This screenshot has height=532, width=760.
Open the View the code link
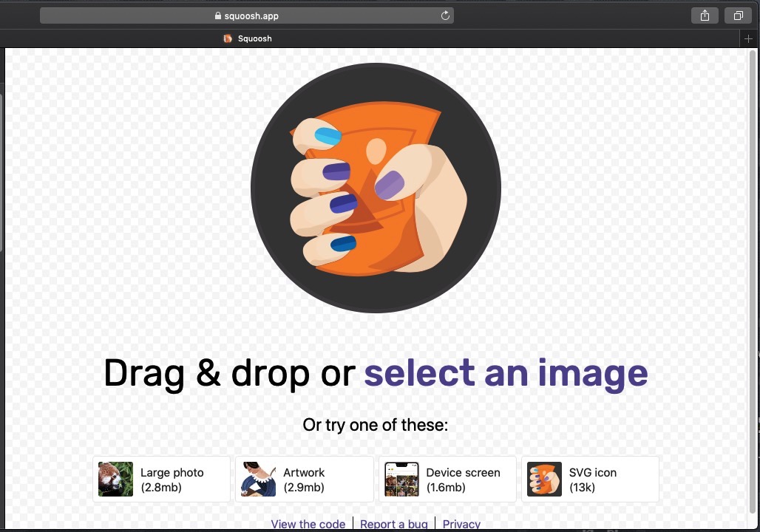tap(308, 524)
